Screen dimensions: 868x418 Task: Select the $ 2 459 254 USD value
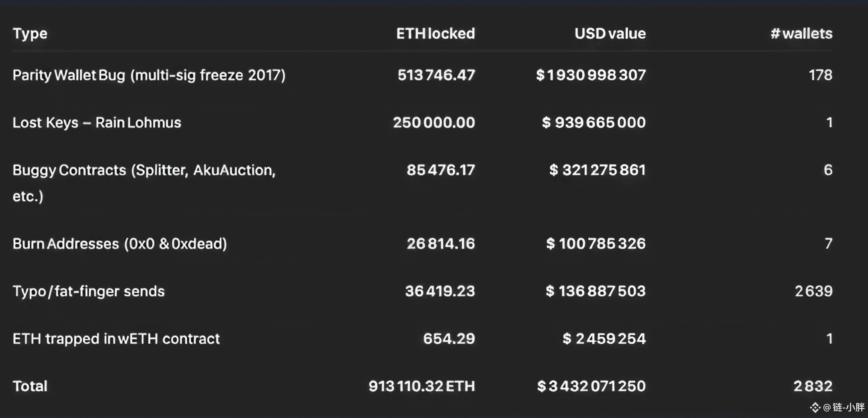[604, 339]
